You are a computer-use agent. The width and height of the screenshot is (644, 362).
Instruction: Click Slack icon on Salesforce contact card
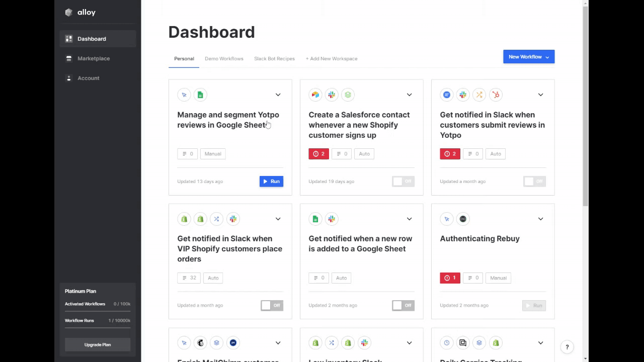coord(332,95)
